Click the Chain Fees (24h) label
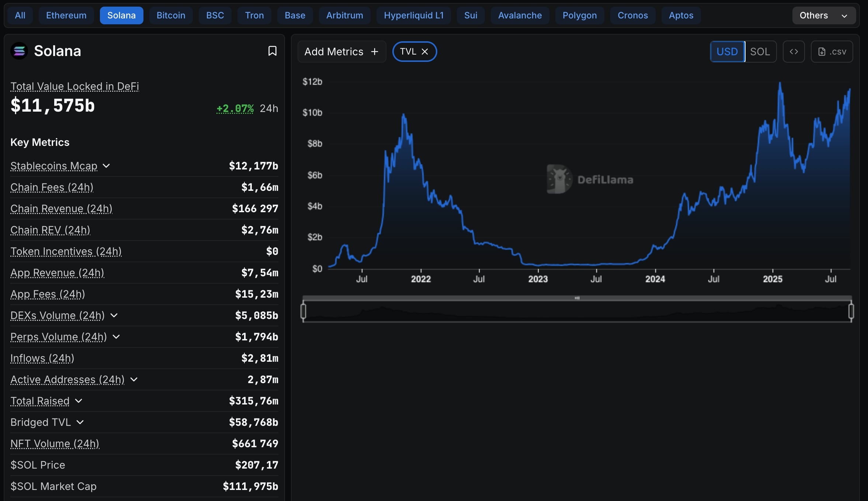868x501 pixels. (52, 187)
